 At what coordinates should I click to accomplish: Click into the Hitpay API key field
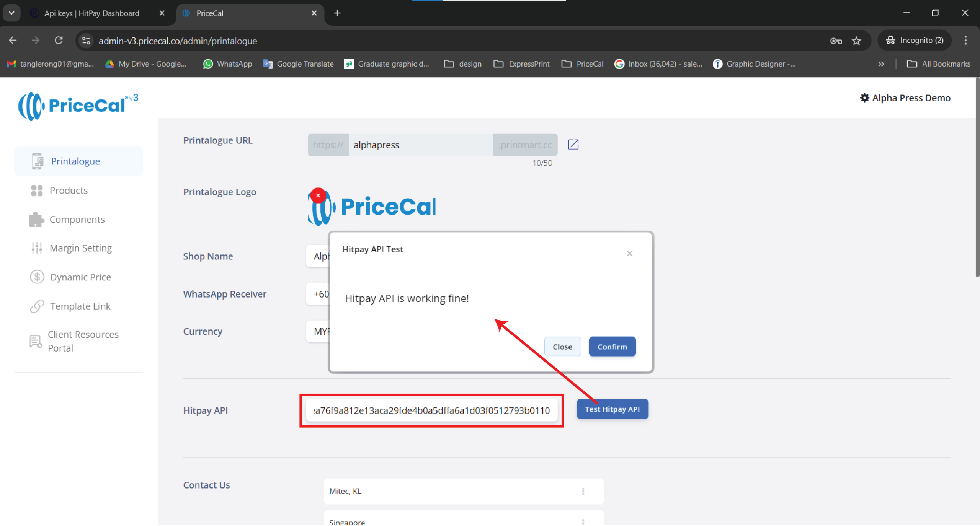pos(431,410)
